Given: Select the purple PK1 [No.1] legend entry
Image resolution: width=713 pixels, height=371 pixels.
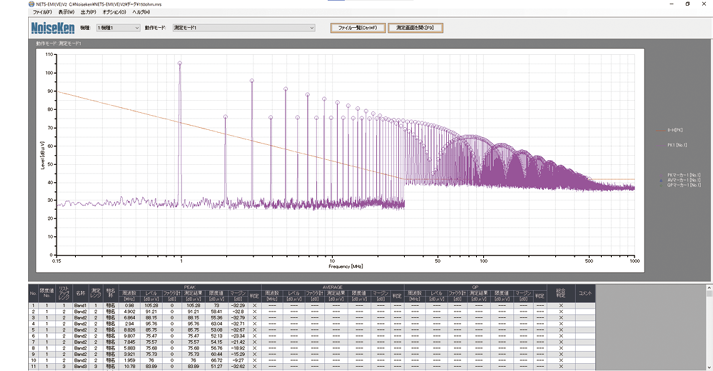Looking at the screenshot, I should point(671,145).
